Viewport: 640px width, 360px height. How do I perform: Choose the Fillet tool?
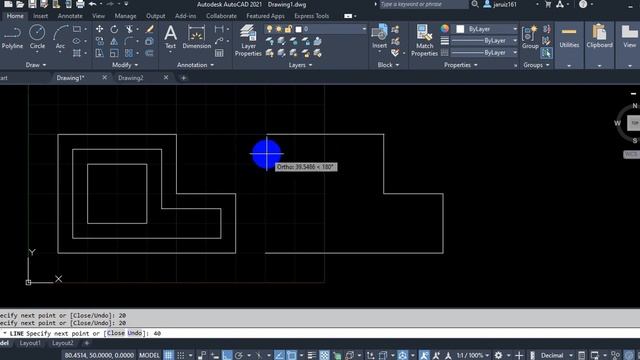pyautogui.click(x=129, y=41)
